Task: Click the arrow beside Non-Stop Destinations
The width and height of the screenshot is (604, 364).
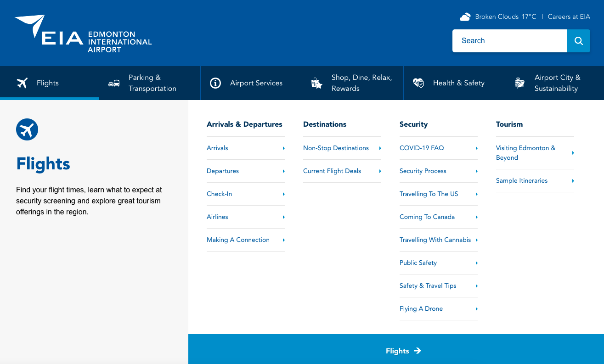Action: coord(380,148)
